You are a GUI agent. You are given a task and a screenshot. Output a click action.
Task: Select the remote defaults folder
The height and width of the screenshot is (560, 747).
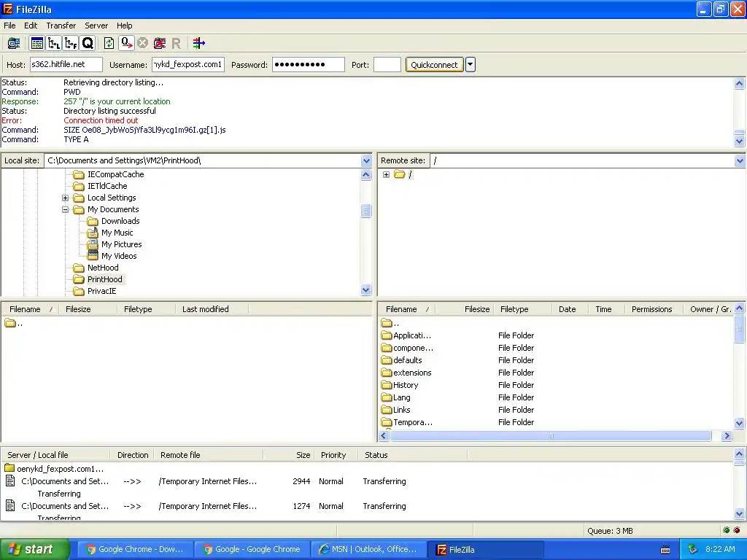point(407,360)
